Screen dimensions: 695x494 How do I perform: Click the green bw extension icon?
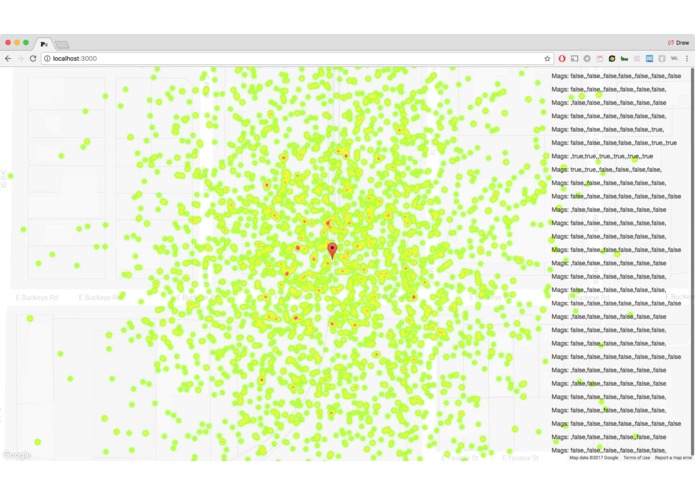click(624, 58)
